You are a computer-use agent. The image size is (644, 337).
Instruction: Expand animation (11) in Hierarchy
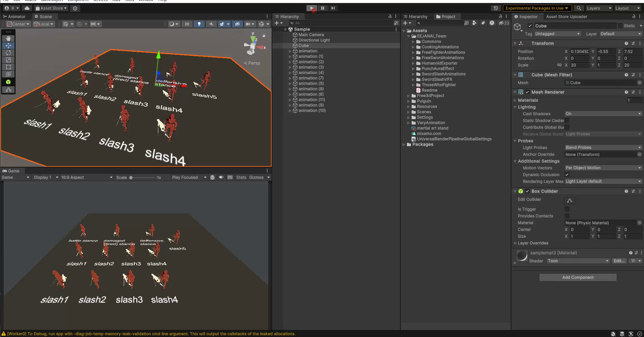click(290, 100)
